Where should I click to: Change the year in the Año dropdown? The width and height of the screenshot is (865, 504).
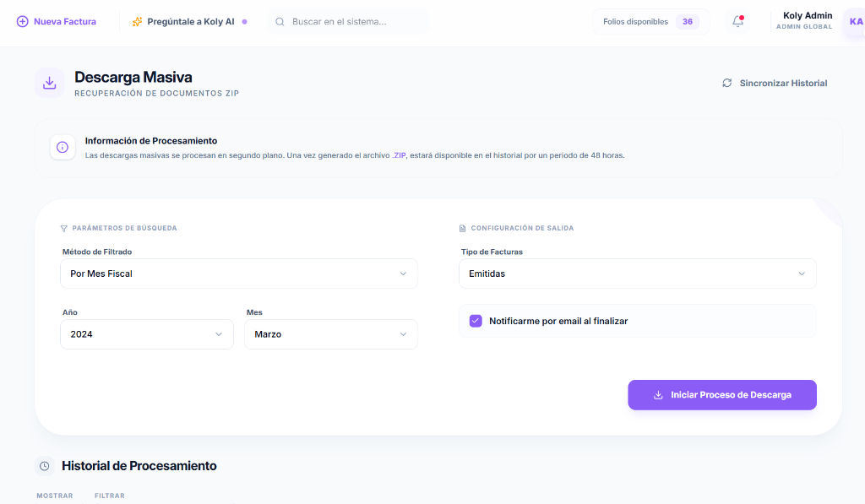click(x=146, y=334)
